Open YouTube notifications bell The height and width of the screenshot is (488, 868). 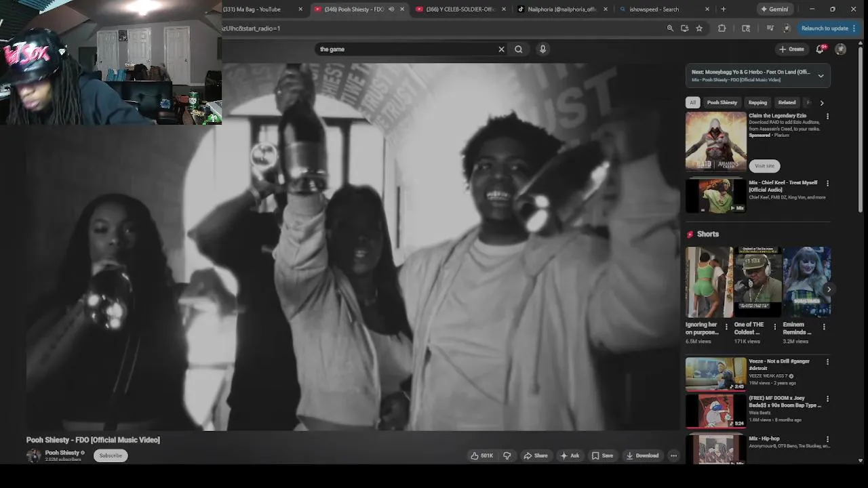pyautogui.click(x=820, y=49)
